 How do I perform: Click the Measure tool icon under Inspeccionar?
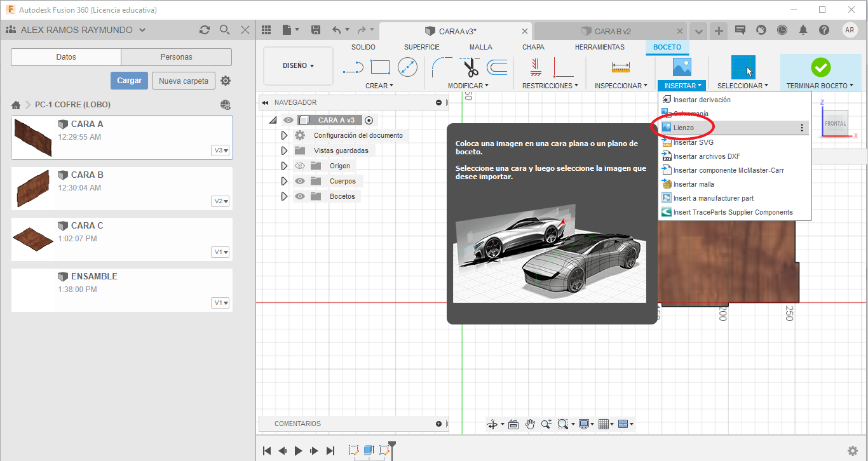pyautogui.click(x=620, y=67)
